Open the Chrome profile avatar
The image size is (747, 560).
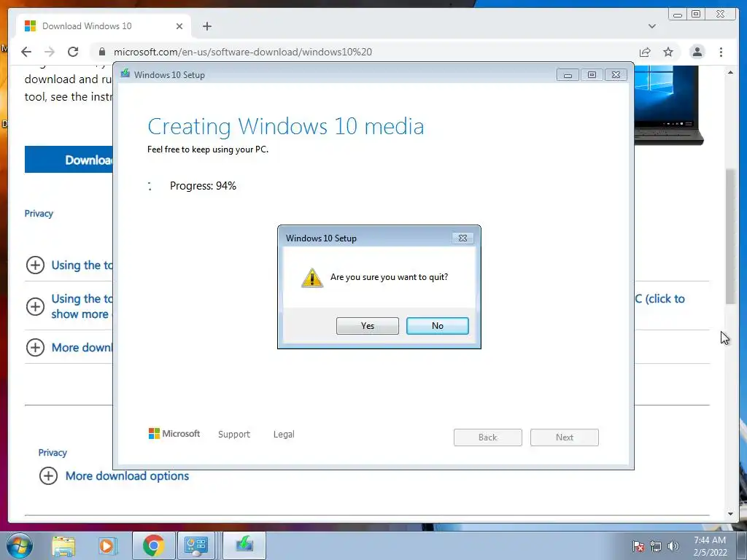[x=697, y=52]
